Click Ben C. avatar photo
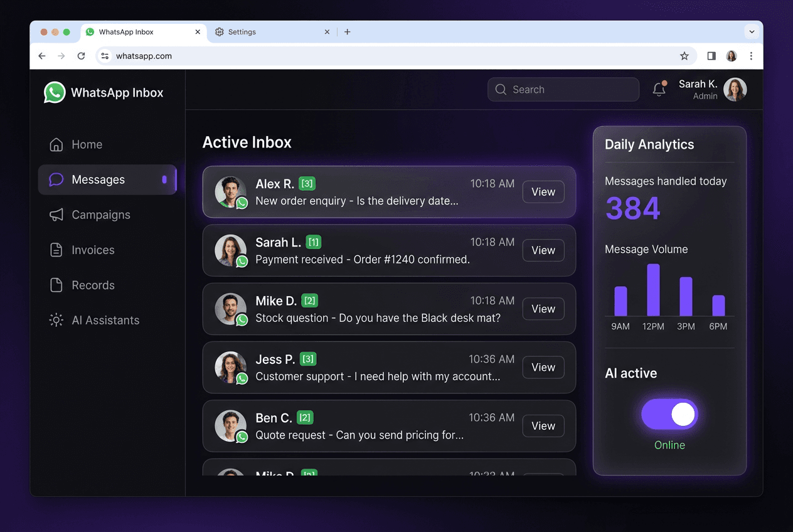The height and width of the screenshot is (532, 793). [x=230, y=425]
